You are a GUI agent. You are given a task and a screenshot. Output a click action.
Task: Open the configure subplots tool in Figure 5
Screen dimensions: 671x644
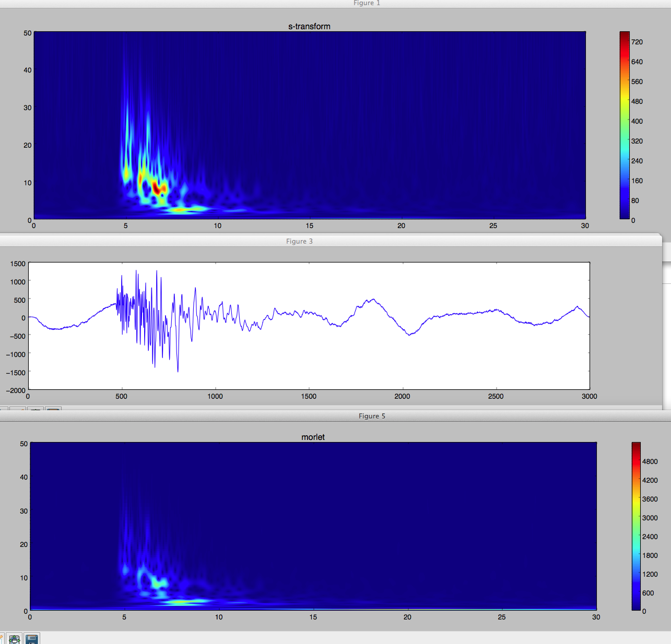click(x=14, y=639)
